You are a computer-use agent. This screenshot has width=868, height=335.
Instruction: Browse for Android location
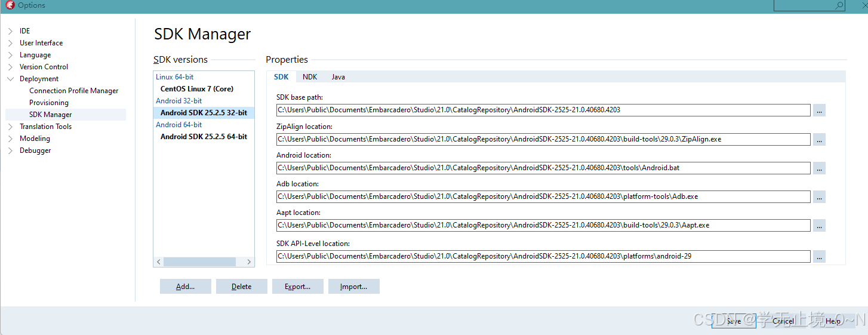pos(819,168)
